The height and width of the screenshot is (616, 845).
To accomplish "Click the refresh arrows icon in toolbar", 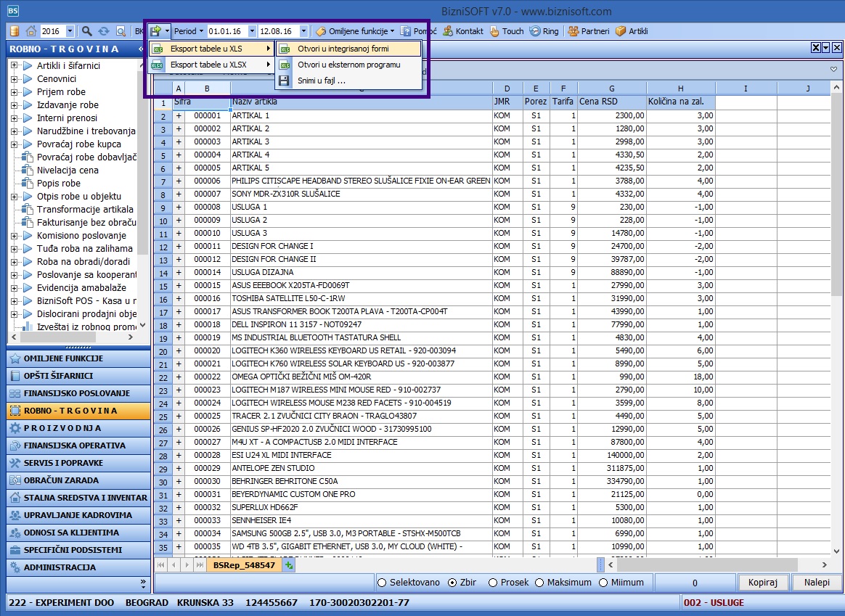I will 104,31.
